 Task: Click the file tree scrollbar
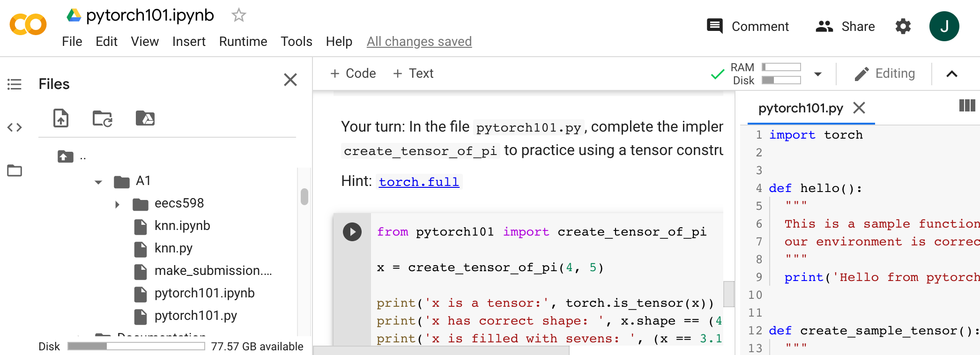coord(304,196)
